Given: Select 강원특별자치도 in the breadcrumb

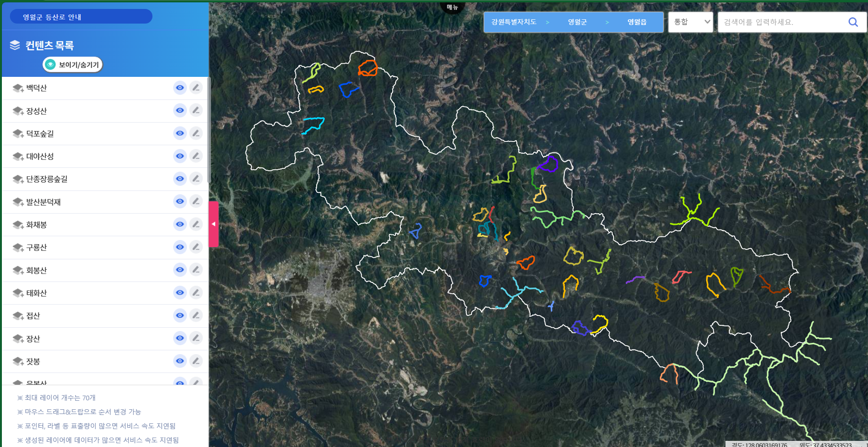Looking at the screenshot, I should pyautogui.click(x=514, y=22).
